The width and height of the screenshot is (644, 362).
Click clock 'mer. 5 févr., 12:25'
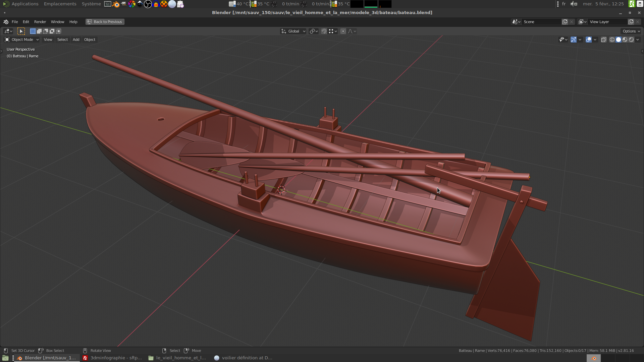pos(603,4)
